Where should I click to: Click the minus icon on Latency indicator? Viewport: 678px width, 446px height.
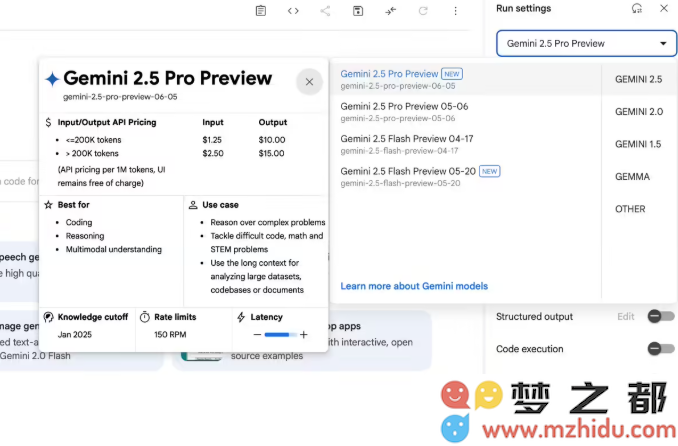257,334
